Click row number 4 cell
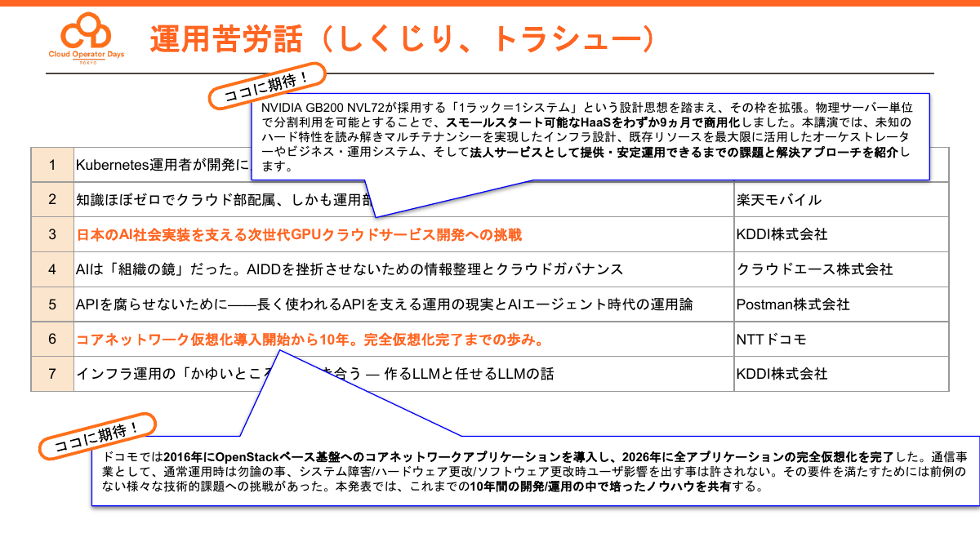The image size is (980, 551). click(x=52, y=269)
